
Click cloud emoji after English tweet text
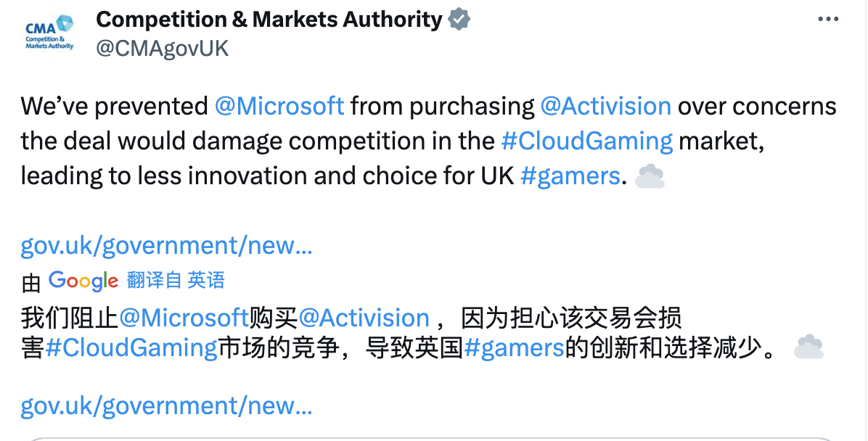coord(650,176)
